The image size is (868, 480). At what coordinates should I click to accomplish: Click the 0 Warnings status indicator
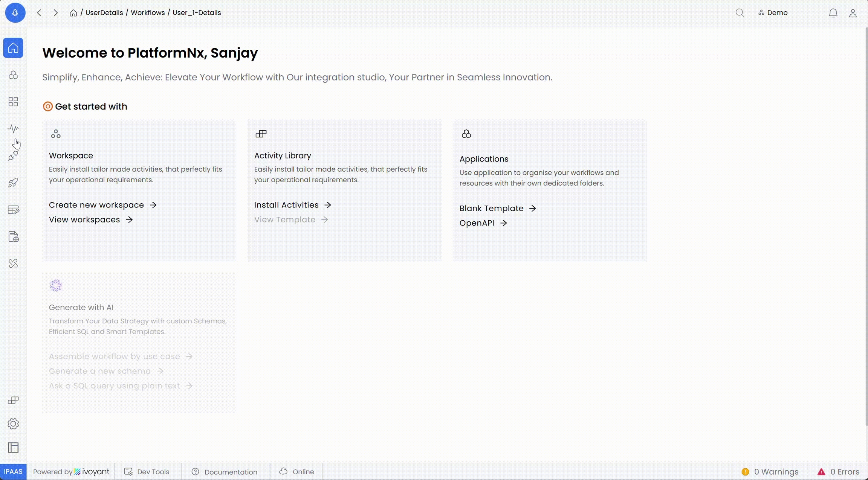click(x=770, y=472)
